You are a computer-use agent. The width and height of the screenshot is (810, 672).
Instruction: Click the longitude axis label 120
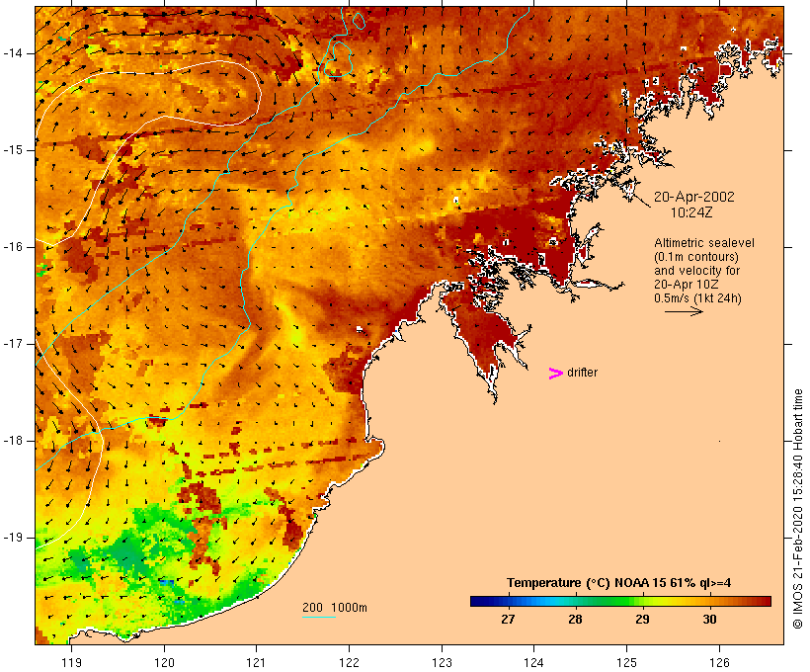point(164,662)
